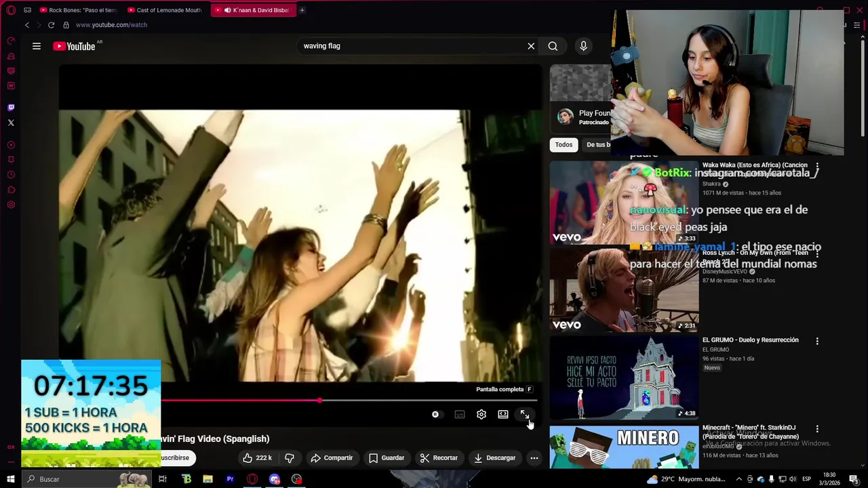This screenshot has height=488, width=868.
Task: Open options menu for EL GRUMO video
Action: coord(817,341)
